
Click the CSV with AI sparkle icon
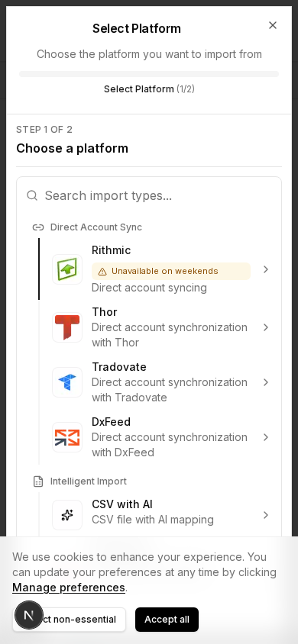point(67,515)
